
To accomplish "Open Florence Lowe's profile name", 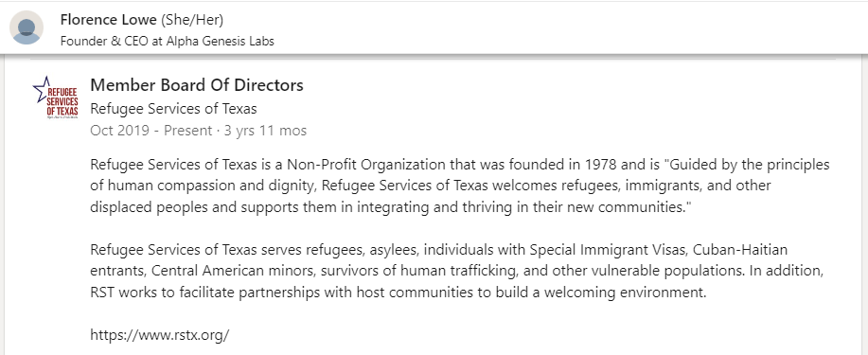I will tap(109, 21).
